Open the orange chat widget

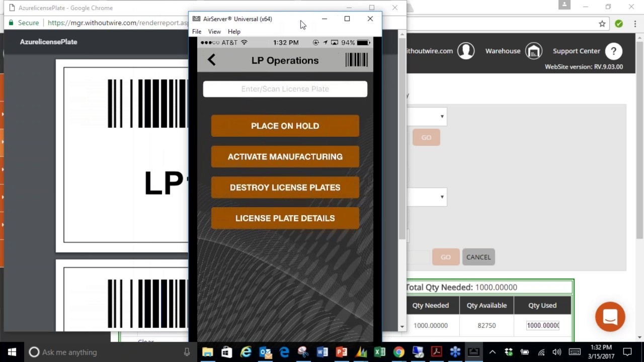point(610,317)
